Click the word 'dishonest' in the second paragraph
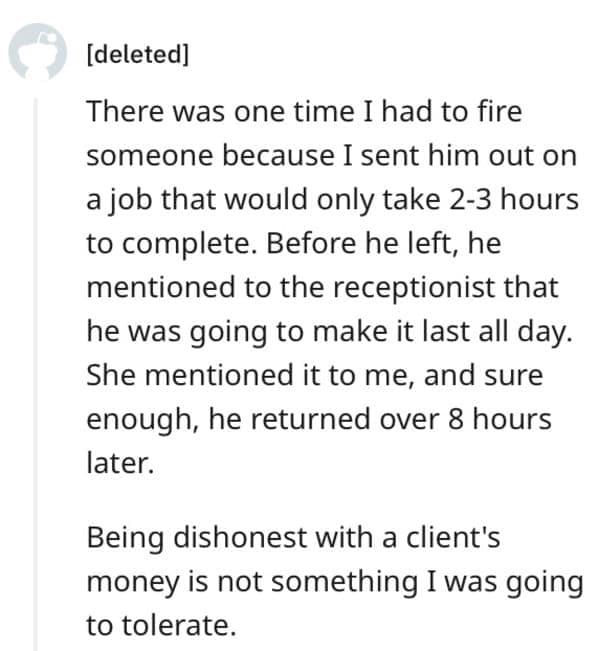This screenshot has width=599, height=651. (240, 537)
